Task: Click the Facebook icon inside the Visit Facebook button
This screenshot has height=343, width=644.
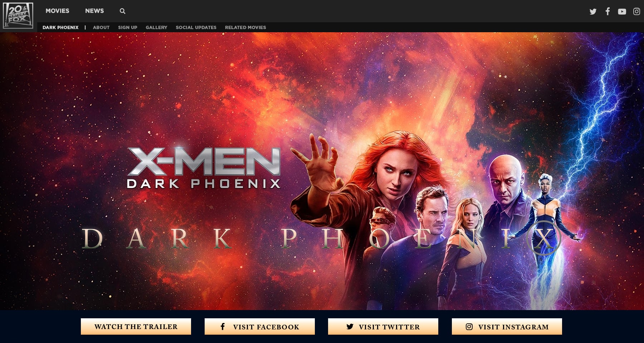Action: pos(223,327)
